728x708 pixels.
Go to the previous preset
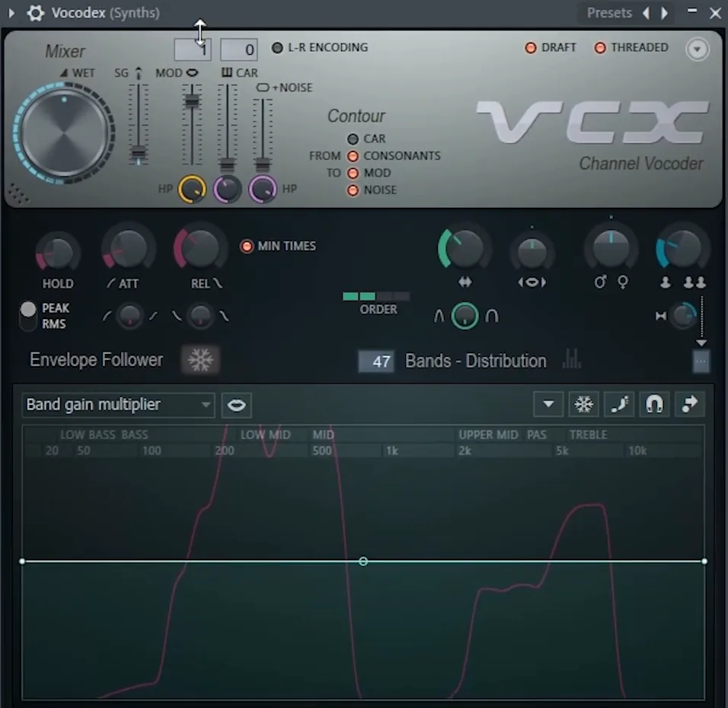pyautogui.click(x=647, y=13)
